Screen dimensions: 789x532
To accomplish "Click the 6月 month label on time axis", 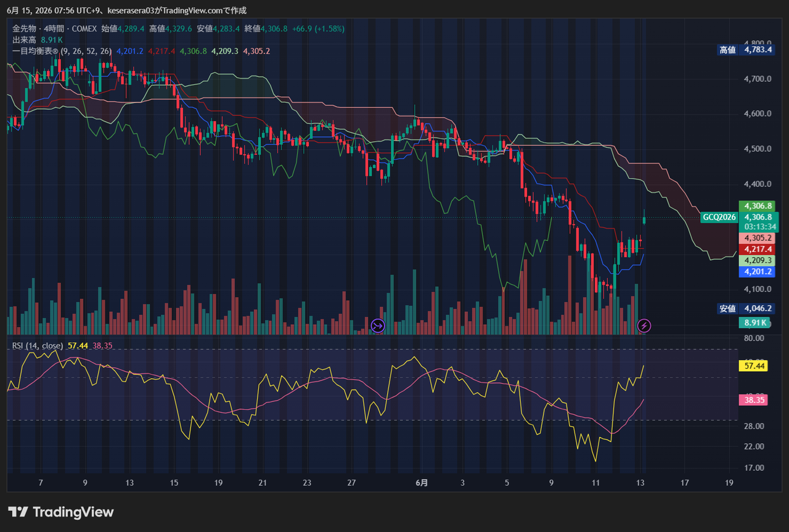I will coord(422,483).
